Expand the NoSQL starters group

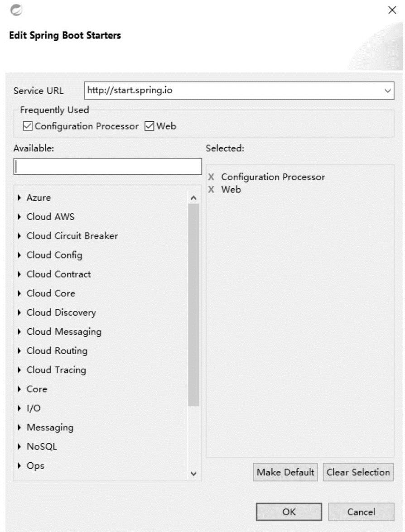(x=19, y=447)
